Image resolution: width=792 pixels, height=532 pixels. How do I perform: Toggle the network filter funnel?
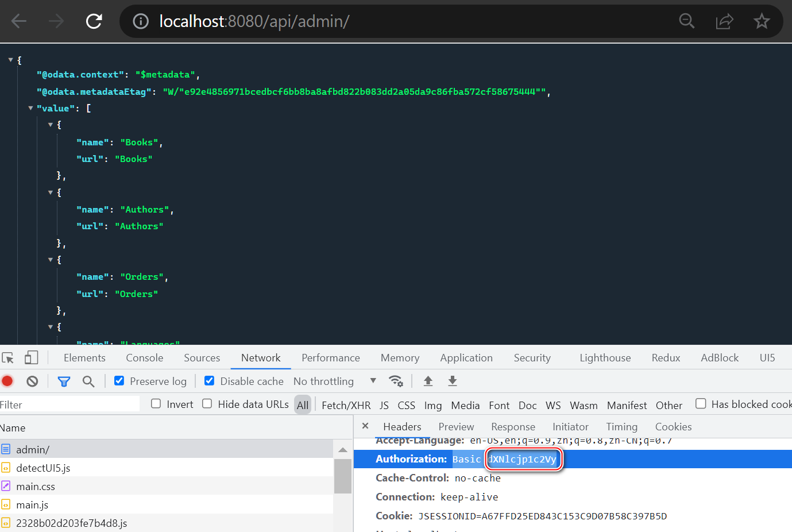point(64,381)
